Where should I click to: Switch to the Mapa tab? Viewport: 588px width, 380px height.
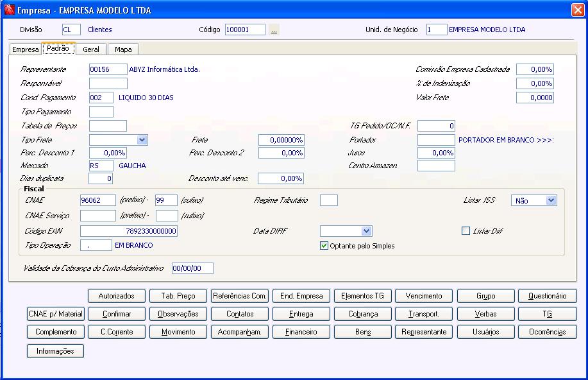click(x=123, y=49)
